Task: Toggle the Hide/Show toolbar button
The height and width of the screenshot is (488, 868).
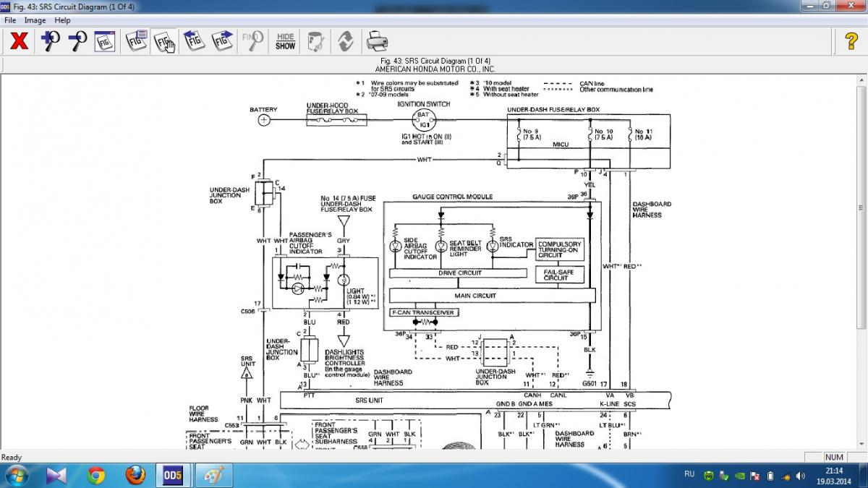Action: [x=286, y=41]
